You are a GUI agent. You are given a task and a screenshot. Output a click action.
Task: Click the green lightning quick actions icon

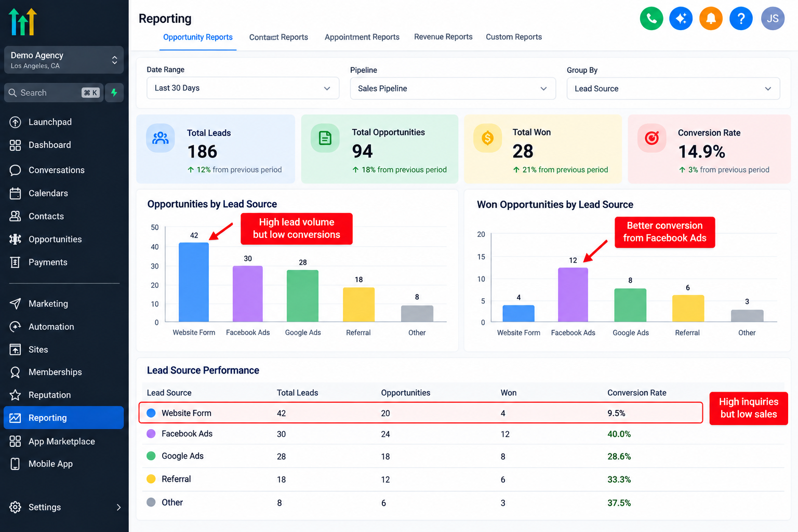(114, 92)
